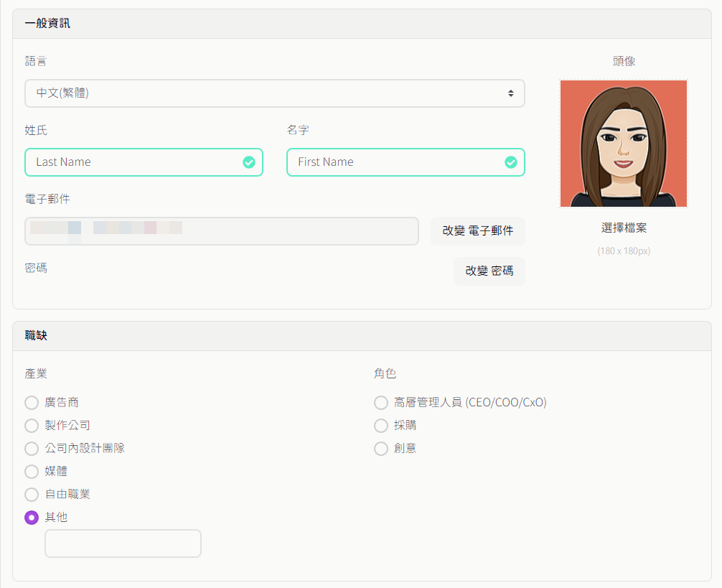
Task: Click the 職缺 section header
Action: (x=362, y=336)
